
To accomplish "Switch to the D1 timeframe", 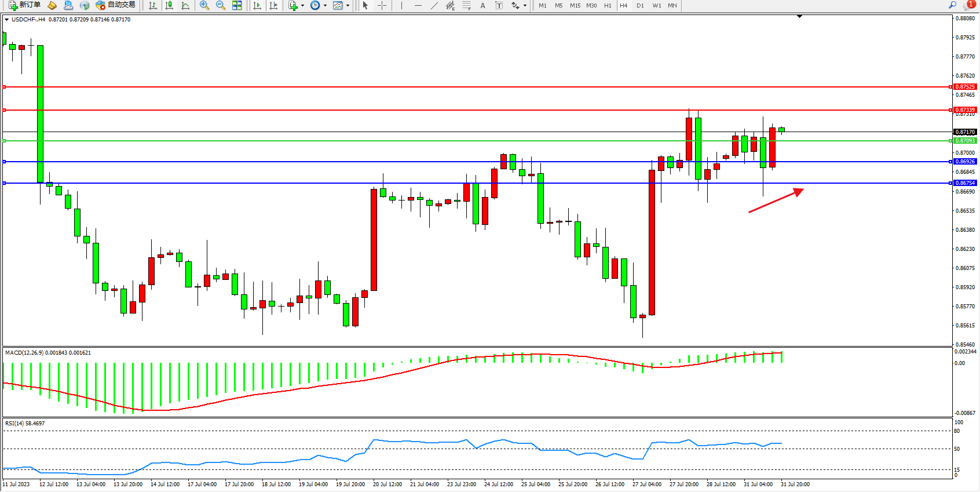I will (640, 5).
